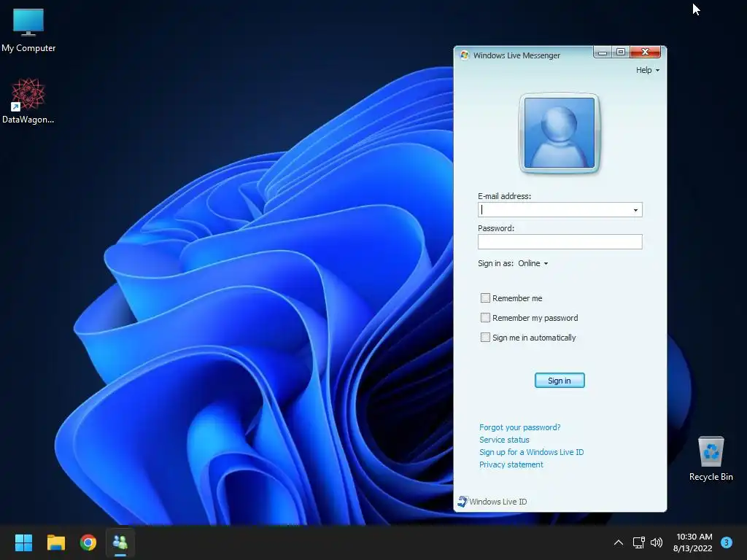The image size is (747, 560).
Task: Open the Windows Start button
Action: [23, 542]
